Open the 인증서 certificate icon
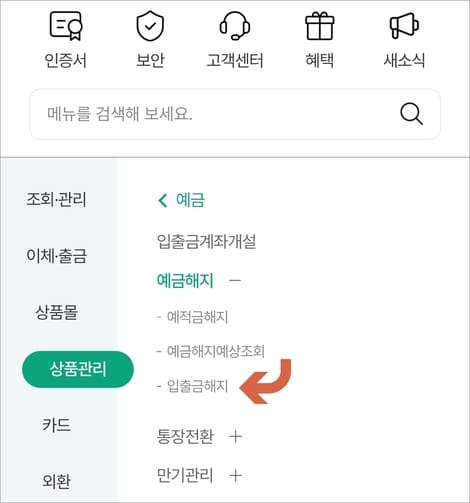This screenshot has width=470, height=503. 66,26
